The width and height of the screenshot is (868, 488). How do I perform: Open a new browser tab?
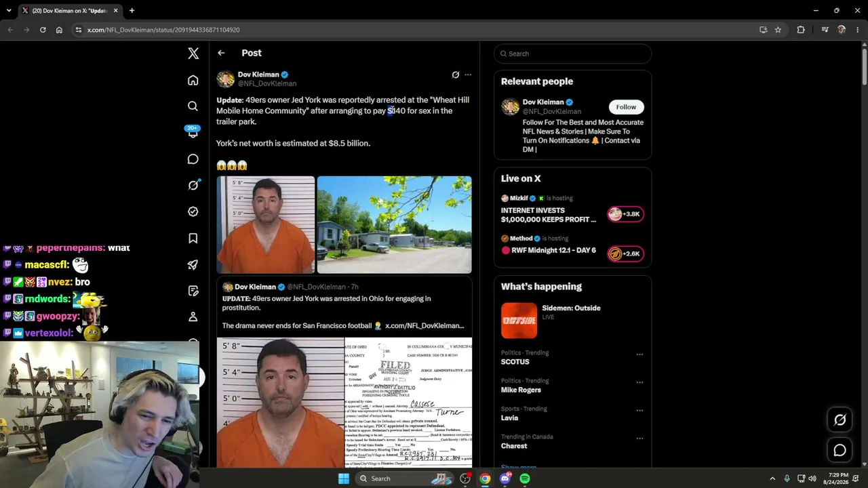pyautogui.click(x=132, y=11)
